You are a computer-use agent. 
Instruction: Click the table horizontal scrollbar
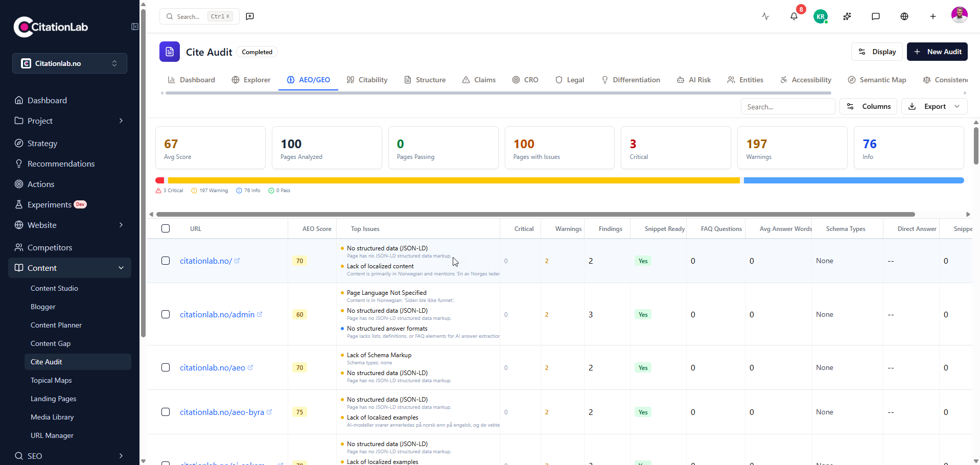coord(535,214)
